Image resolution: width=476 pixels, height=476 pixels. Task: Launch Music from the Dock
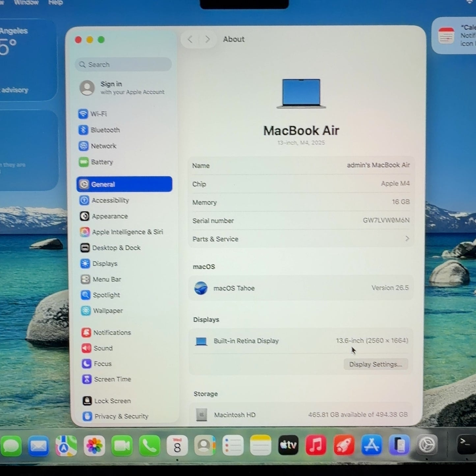(316, 445)
